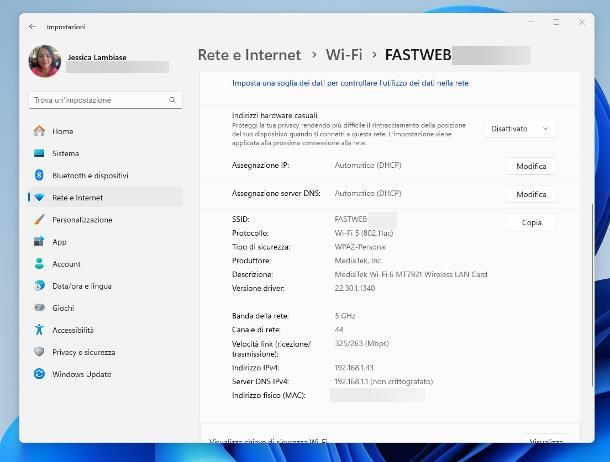The image size is (610, 462).
Task: Click the Copia button
Action: click(531, 222)
